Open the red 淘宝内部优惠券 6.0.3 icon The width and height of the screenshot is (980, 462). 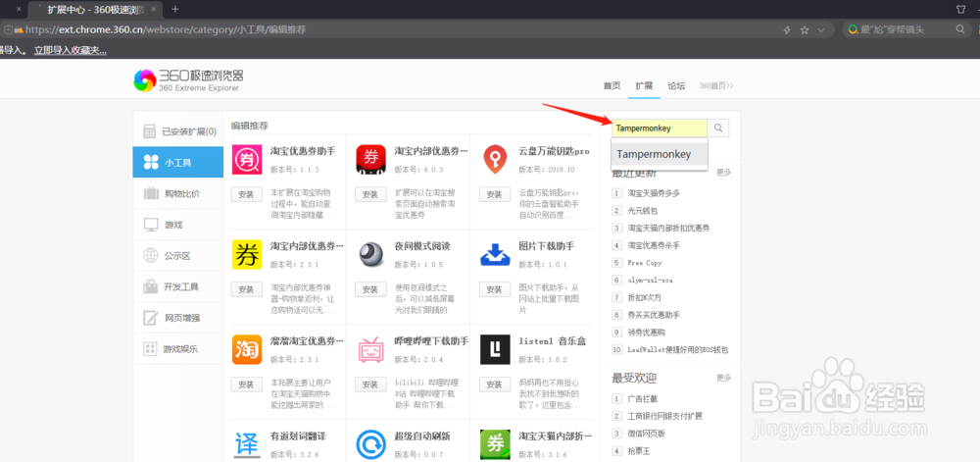coord(370,160)
